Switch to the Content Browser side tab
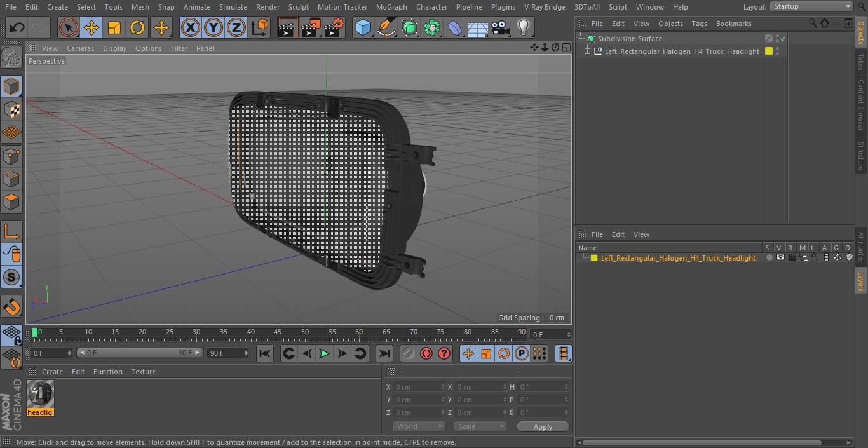The height and width of the screenshot is (448, 868). 861,105
